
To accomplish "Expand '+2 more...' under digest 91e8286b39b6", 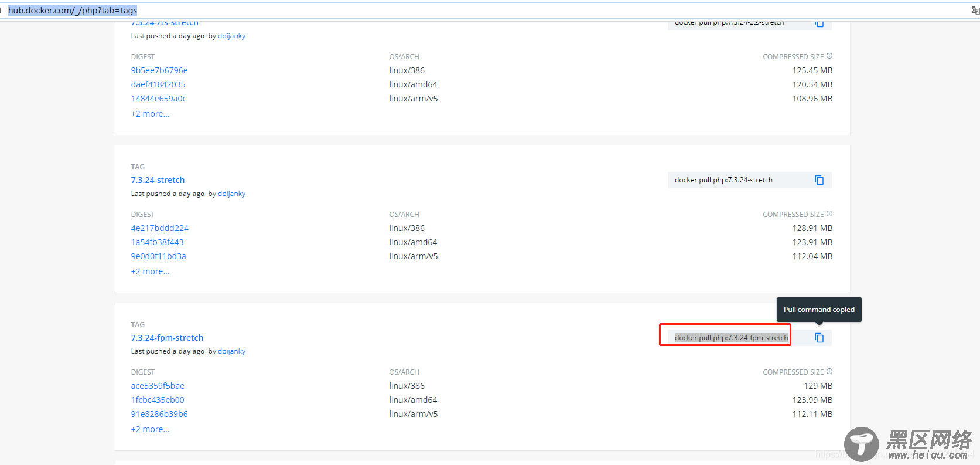I will (151, 429).
